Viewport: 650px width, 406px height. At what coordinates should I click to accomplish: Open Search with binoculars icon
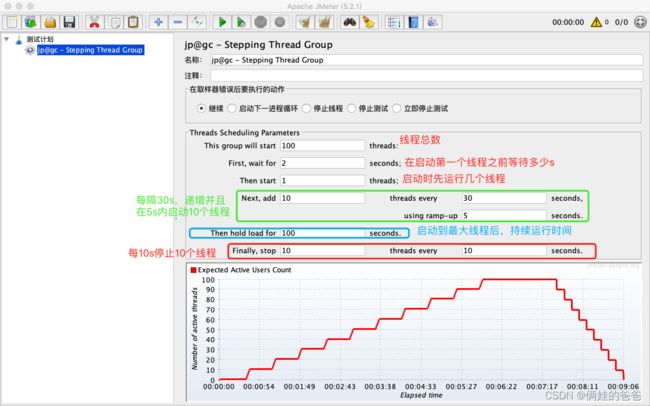pos(350,22)
